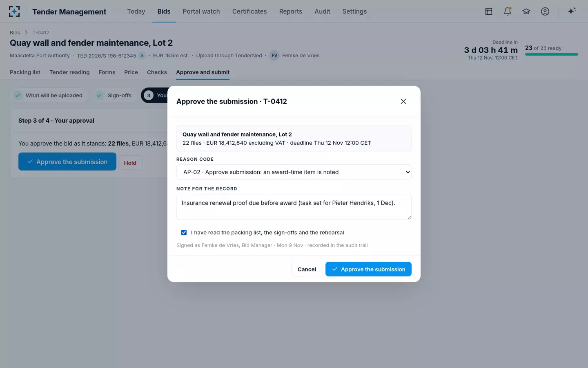Launch the AI sparkle assistant icon

click(x=572, y=11)
